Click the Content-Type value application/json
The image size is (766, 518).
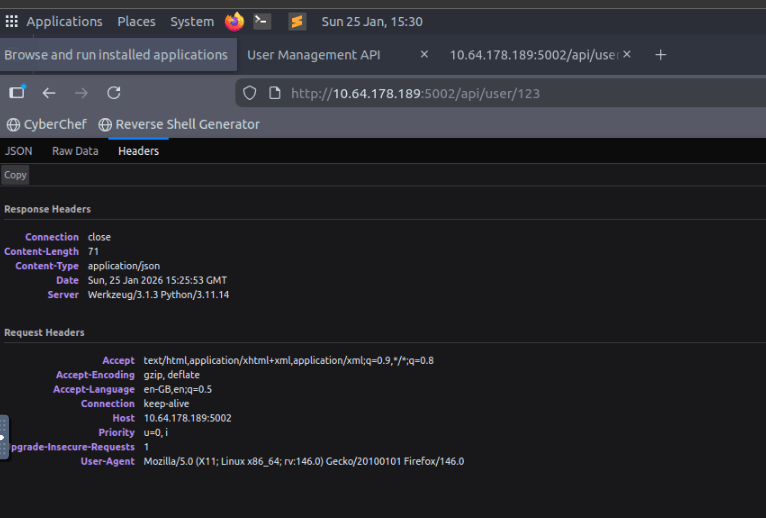[124, 266]
